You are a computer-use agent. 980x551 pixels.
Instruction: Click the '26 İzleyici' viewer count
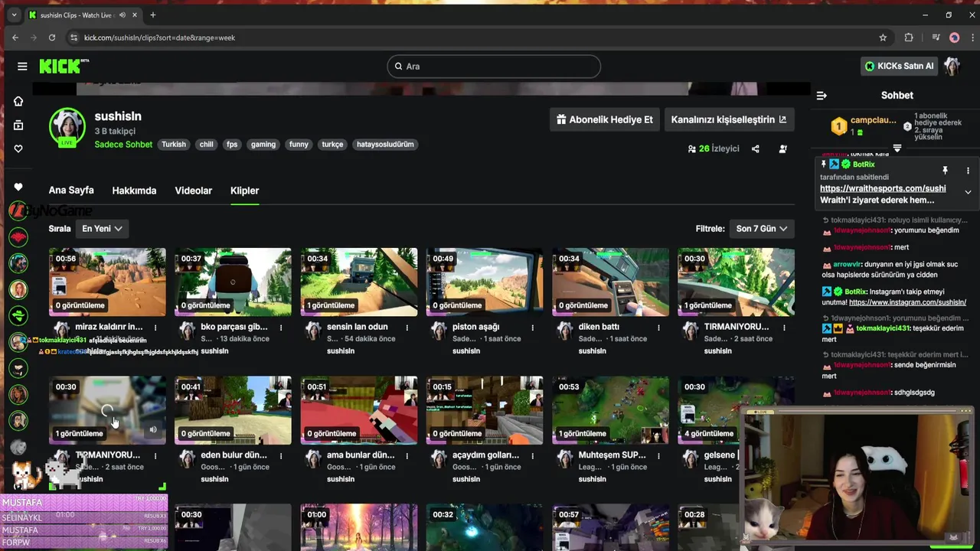point(714,149)
